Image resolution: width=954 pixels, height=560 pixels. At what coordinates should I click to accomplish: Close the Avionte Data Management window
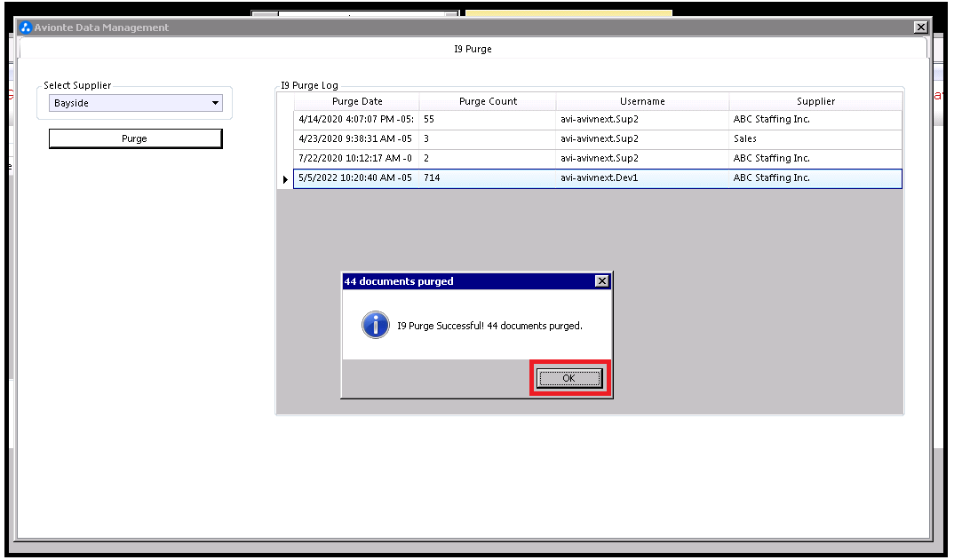(920, 27)
